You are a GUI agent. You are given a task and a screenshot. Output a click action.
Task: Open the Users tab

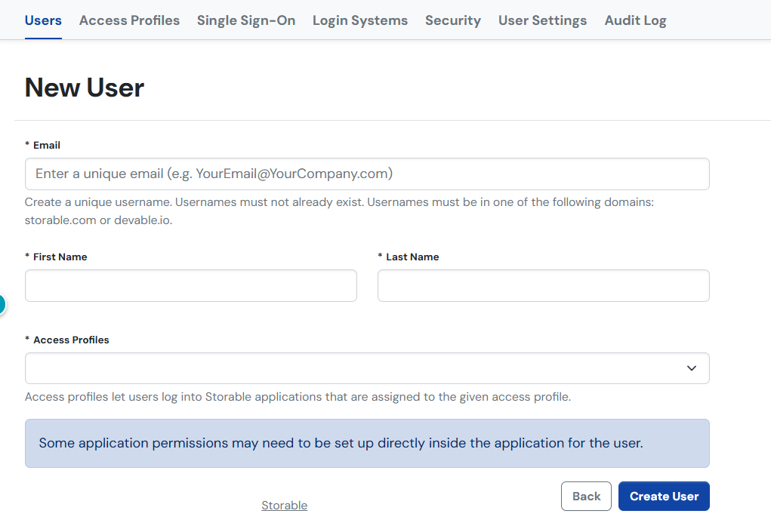pos(43,20)
